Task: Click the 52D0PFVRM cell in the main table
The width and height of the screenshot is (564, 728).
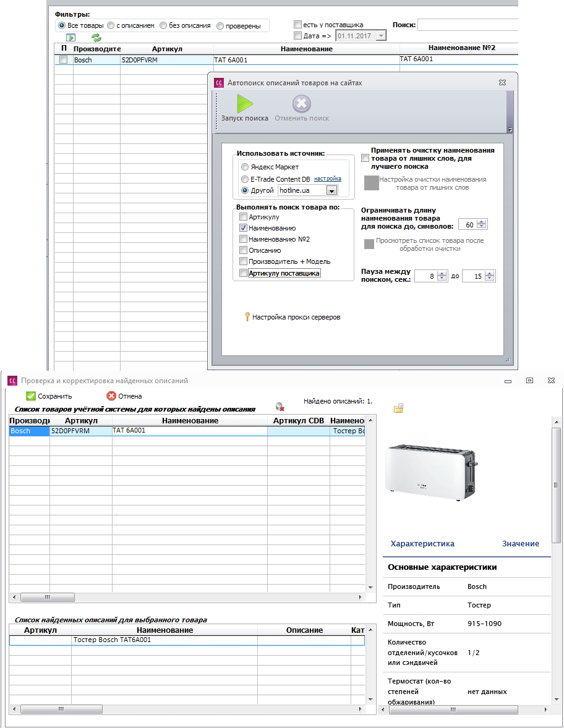Action: click(167, 60)
